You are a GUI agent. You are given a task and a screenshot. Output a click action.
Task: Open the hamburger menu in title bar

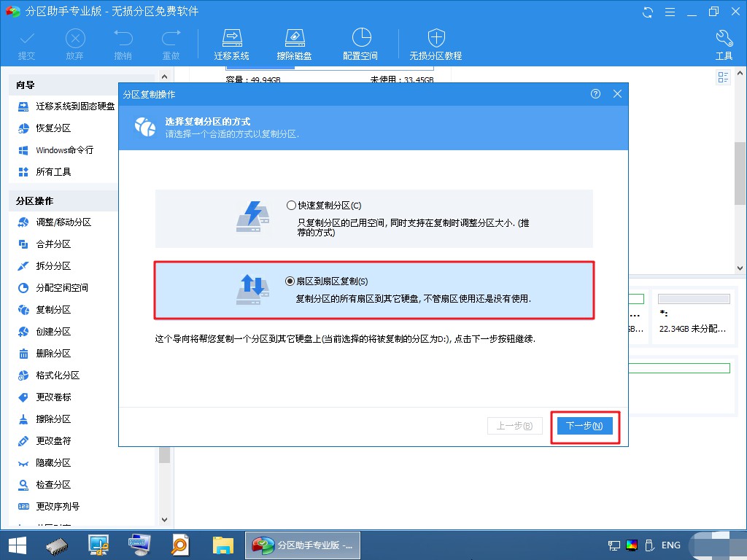coord(670,12)
